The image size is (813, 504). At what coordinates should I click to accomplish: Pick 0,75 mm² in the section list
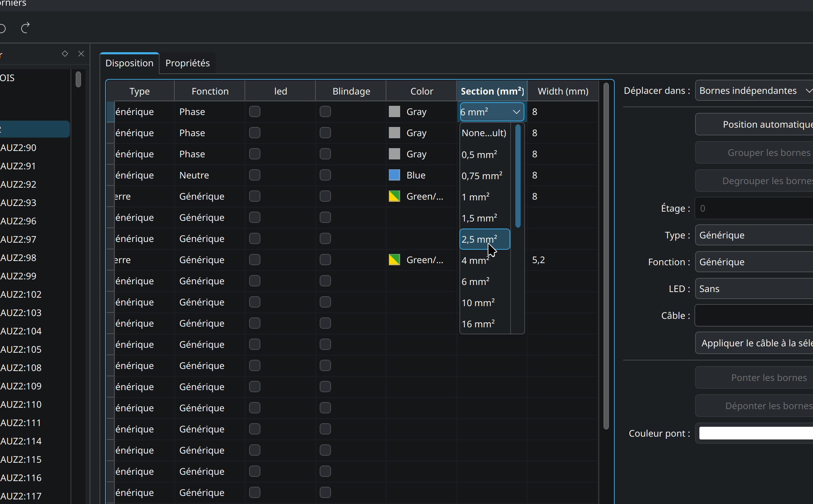[485, 176]
